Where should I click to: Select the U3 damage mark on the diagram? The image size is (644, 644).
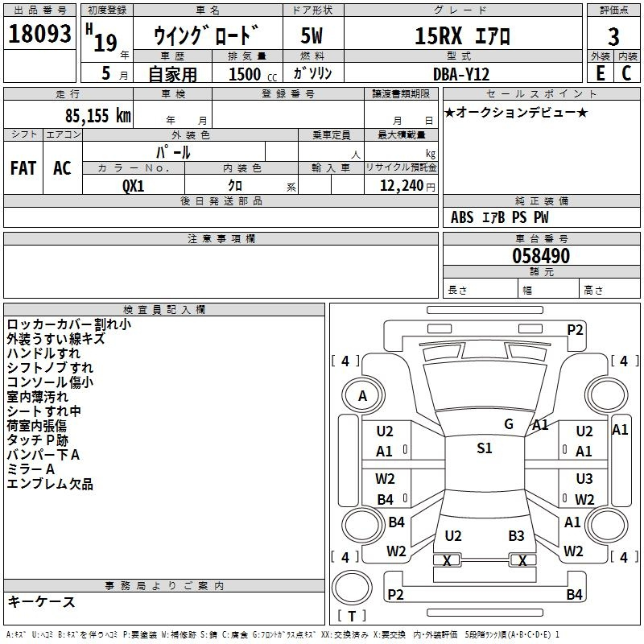[584, 479]
